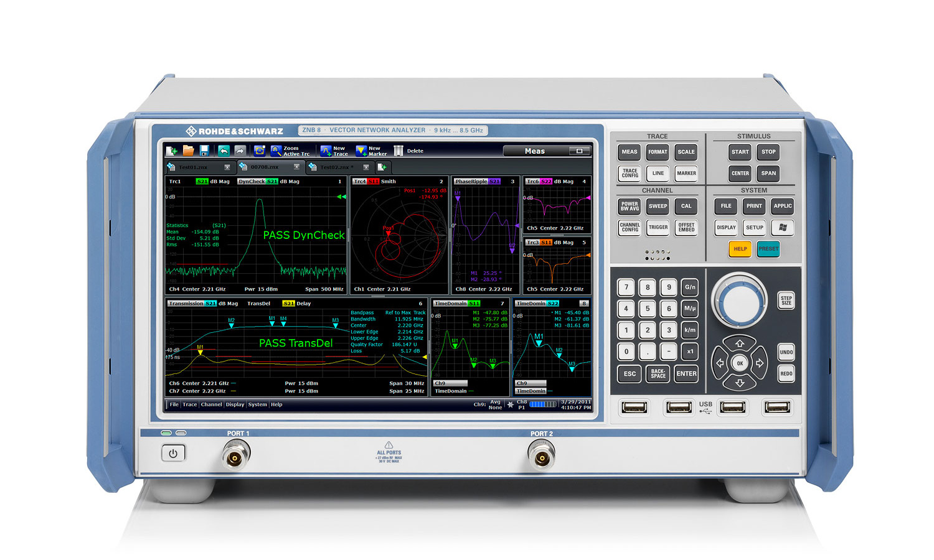Open the Test02.znx setup tab
The height and width of the screenshot is (560, 934).
(x=340, y=167)
